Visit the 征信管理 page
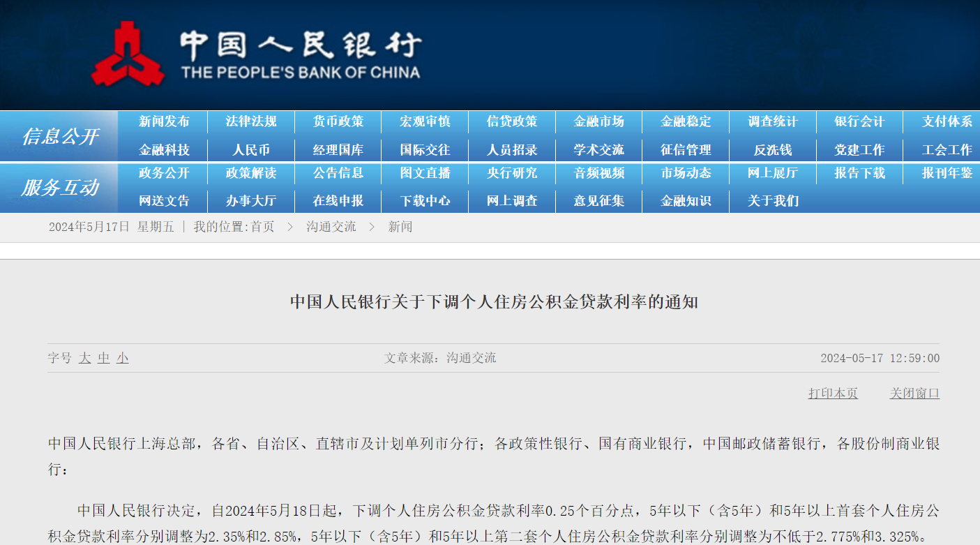 tap(686, 150)
